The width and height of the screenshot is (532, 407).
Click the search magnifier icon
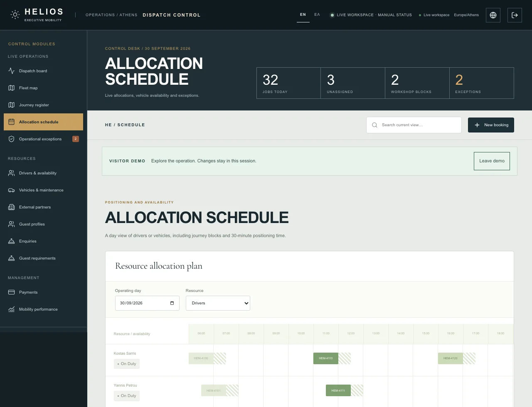[374, 125]
